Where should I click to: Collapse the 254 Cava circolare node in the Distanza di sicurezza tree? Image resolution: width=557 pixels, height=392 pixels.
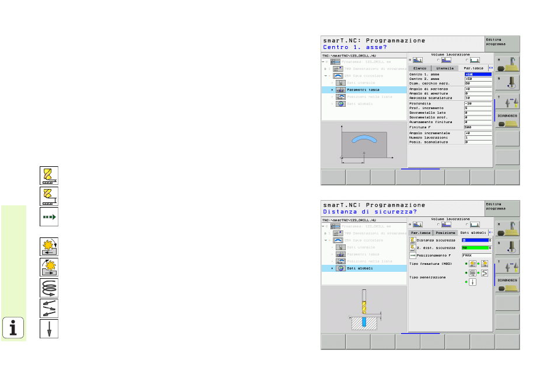coord(325,240)
